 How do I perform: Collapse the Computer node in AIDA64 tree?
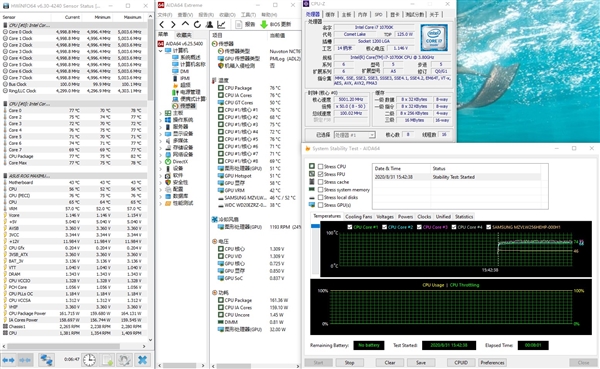tap(161, 51)
